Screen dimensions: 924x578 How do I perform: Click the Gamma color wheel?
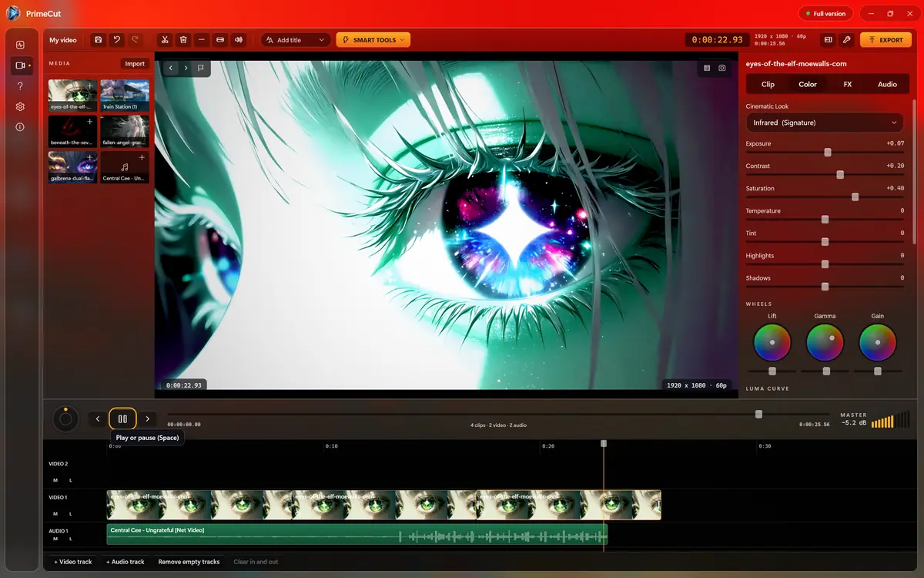pyautogui.click(x=825, y=342)
